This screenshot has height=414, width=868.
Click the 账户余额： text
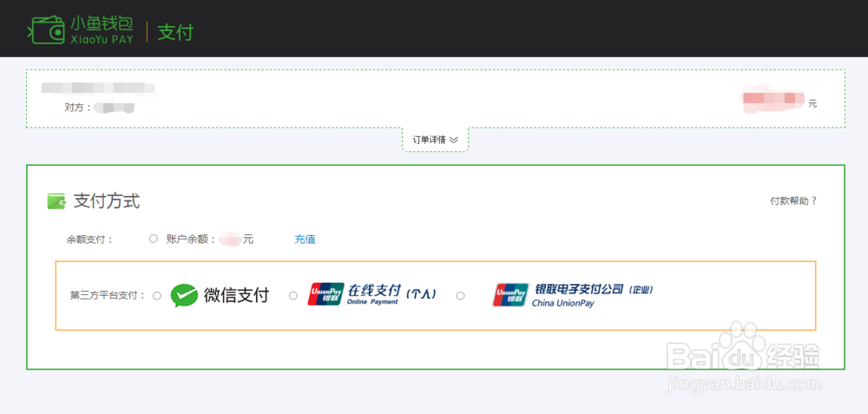point(191,239)
